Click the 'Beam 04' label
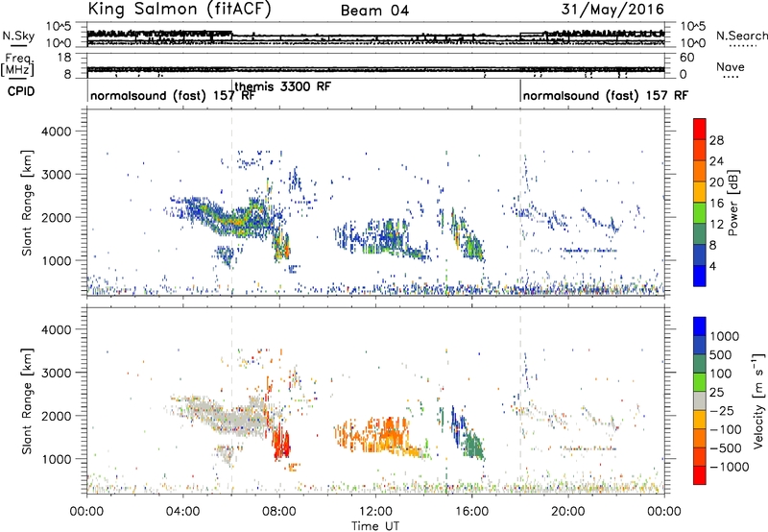768x532 pixels. 374,11
